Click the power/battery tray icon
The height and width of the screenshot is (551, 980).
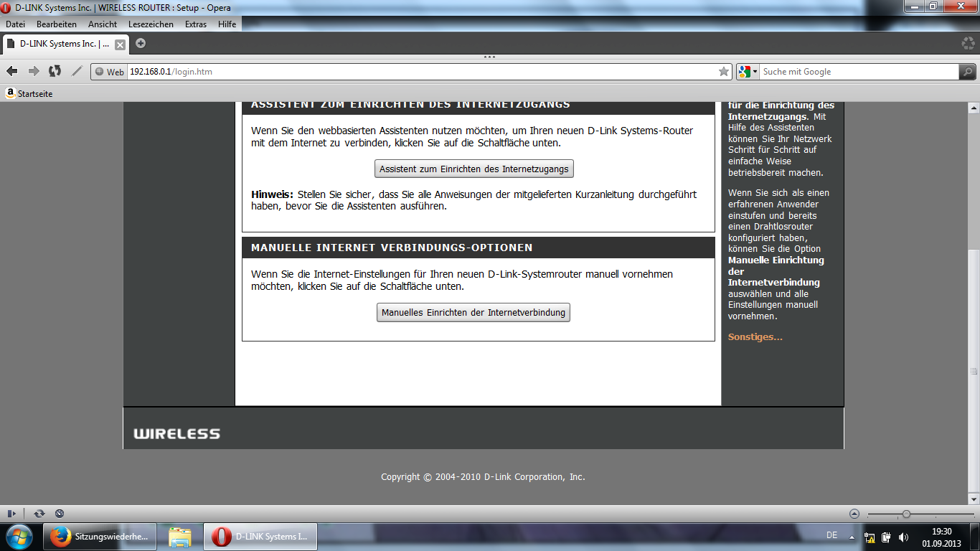[x=887, y=537]
